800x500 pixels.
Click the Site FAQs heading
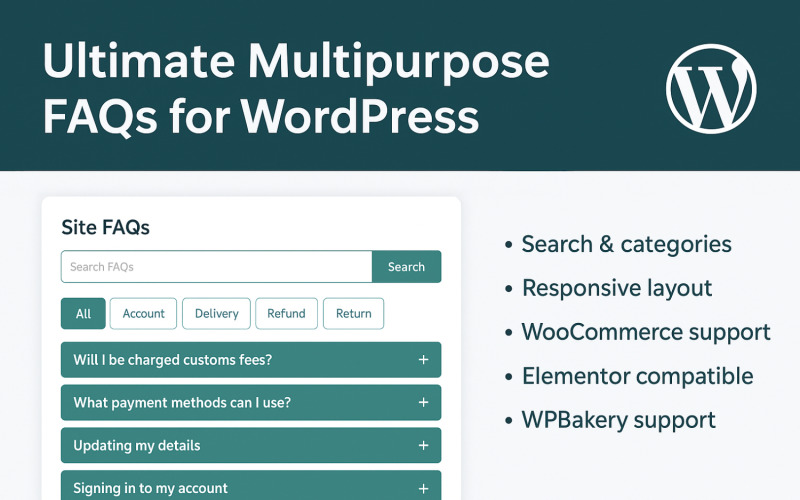point(105,227)
